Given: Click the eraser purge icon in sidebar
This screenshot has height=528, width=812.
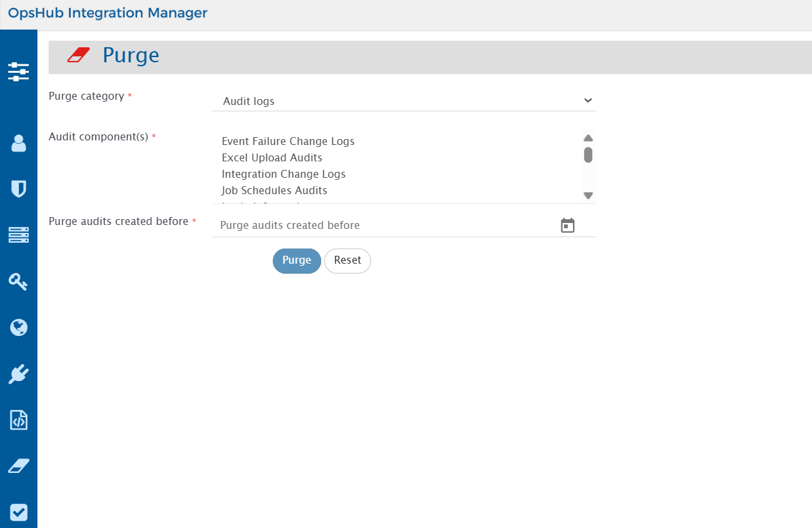Looking at the screenshot, I should click(x=18, y=466).
